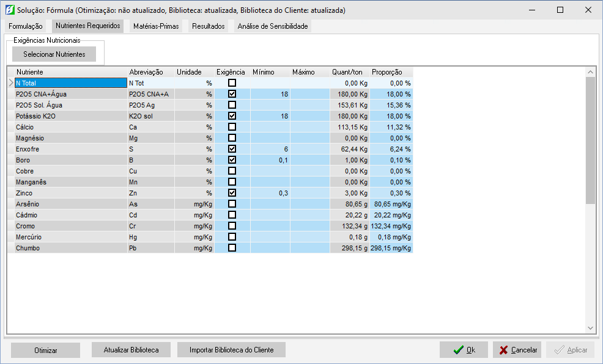Tick Exigência checkbox for Arsênio
The width and height of the screenshot is (603, 364).
232,204
